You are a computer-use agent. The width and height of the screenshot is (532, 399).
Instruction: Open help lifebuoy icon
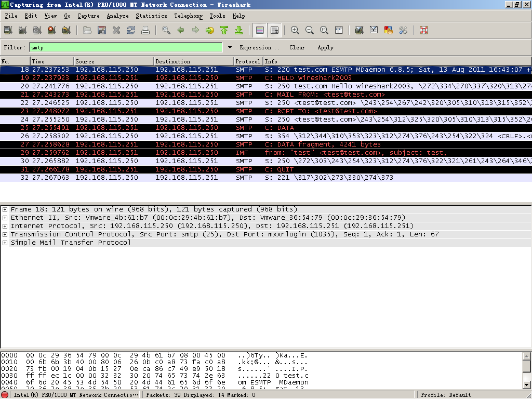[x=424, y=30]
